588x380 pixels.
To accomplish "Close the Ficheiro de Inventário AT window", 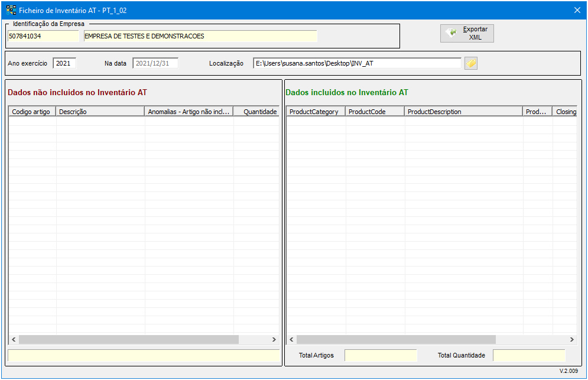I will [x=577, y=10].
